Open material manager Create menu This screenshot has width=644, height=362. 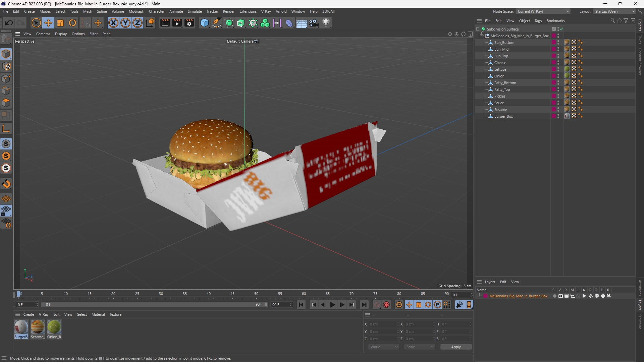(29, 314)
